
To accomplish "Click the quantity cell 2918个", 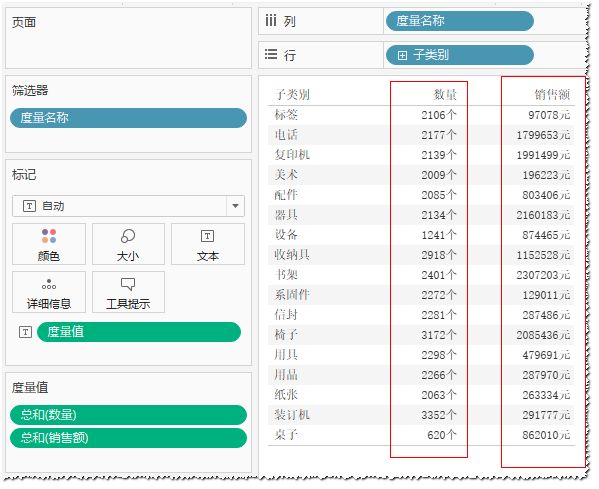I will click(439, 255).
